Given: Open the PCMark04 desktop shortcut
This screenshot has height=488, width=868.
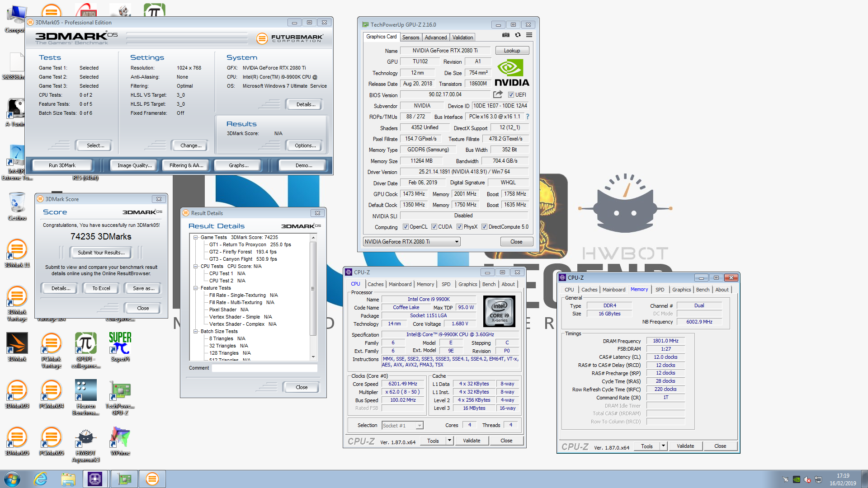Looking at the screenshot, I should 51,394.
